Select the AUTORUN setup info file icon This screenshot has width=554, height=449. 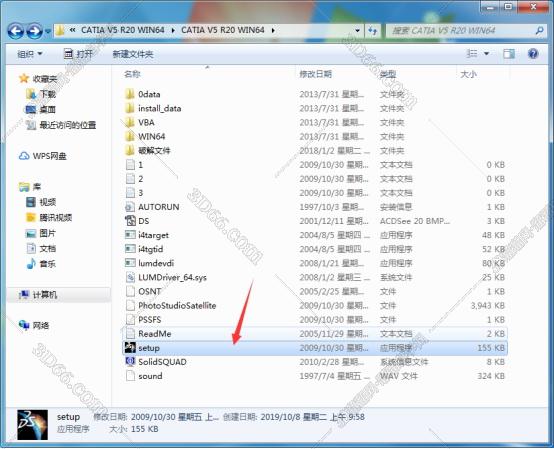tap(130, 207)
